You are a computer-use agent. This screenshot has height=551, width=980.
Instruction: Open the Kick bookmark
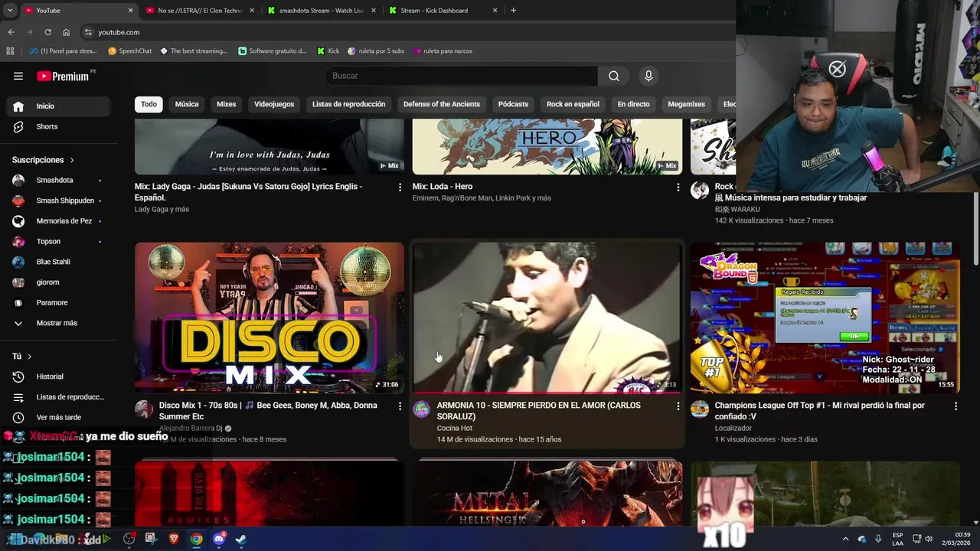tap(328, 51)
